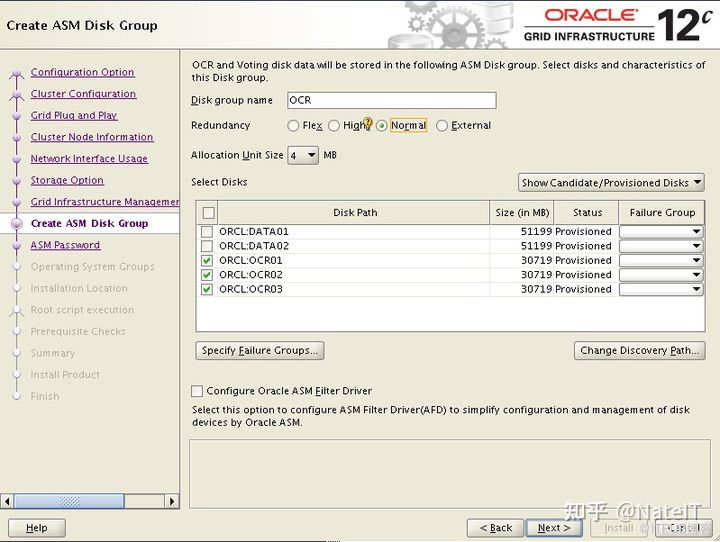Click the Change Discovery Path button
720x542 pixels.
[640, 350]
